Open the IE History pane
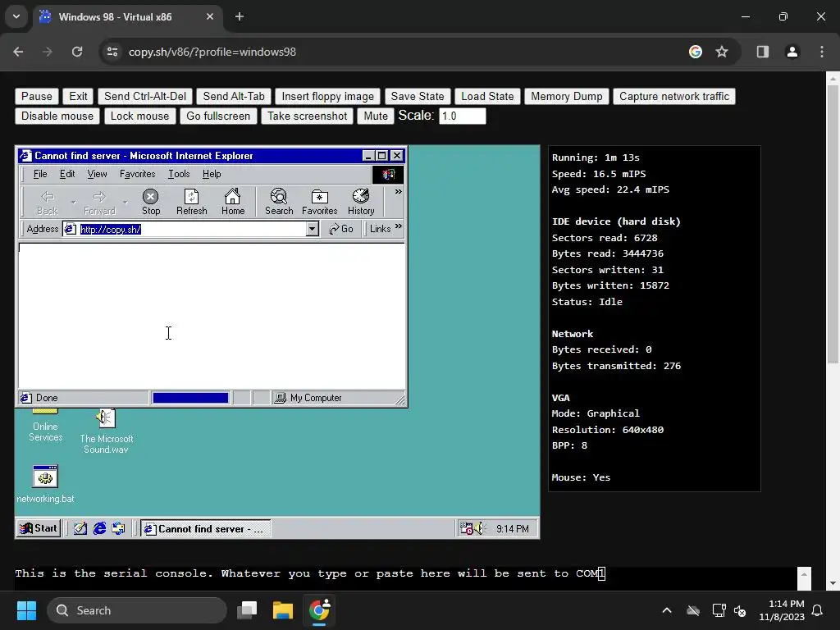Image resolution: width=840 pixels, height=630 pixels. pyautogui.click(x=361, y=202)
